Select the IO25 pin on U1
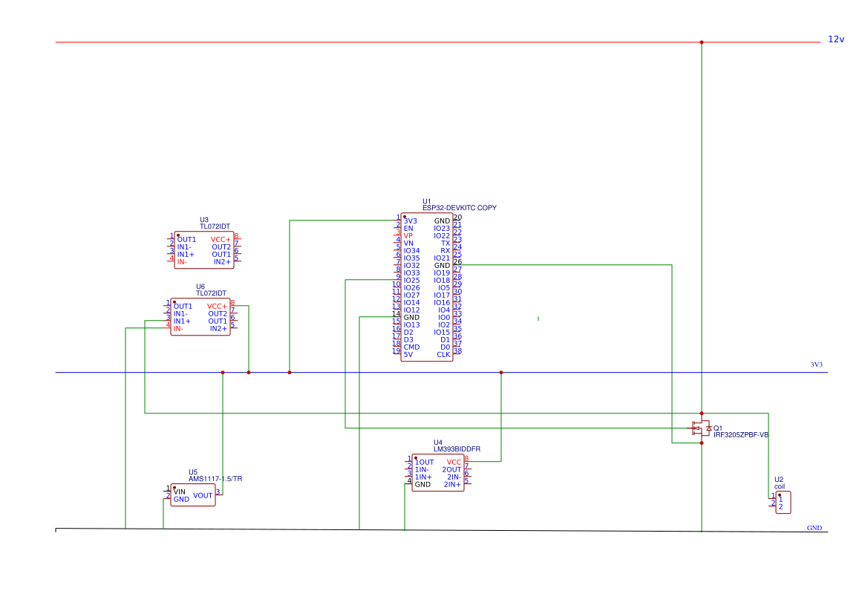868x614 pixels. [411, 281]
